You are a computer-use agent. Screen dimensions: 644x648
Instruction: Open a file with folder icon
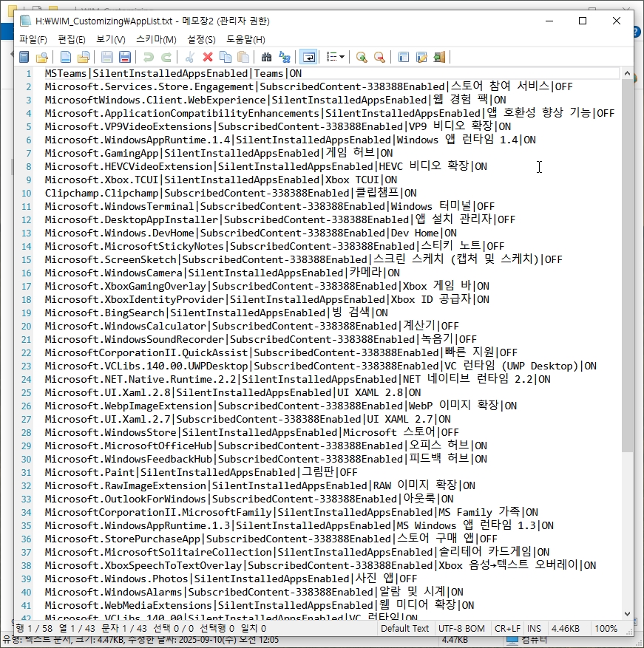tap(83, 57)
